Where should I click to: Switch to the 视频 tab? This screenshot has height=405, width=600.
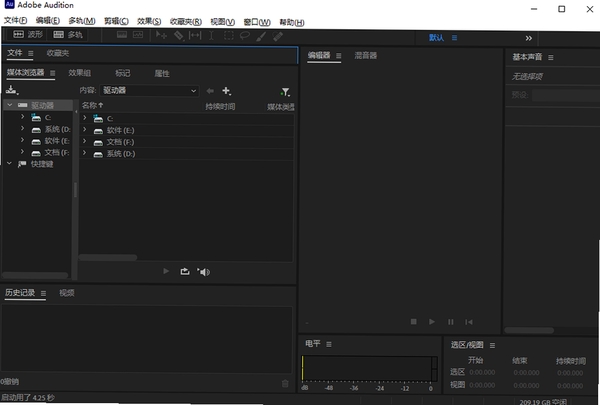coord(67,293)
